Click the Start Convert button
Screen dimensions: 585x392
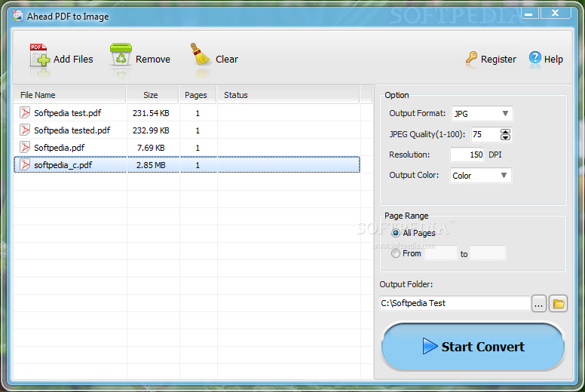click(473, 347)
